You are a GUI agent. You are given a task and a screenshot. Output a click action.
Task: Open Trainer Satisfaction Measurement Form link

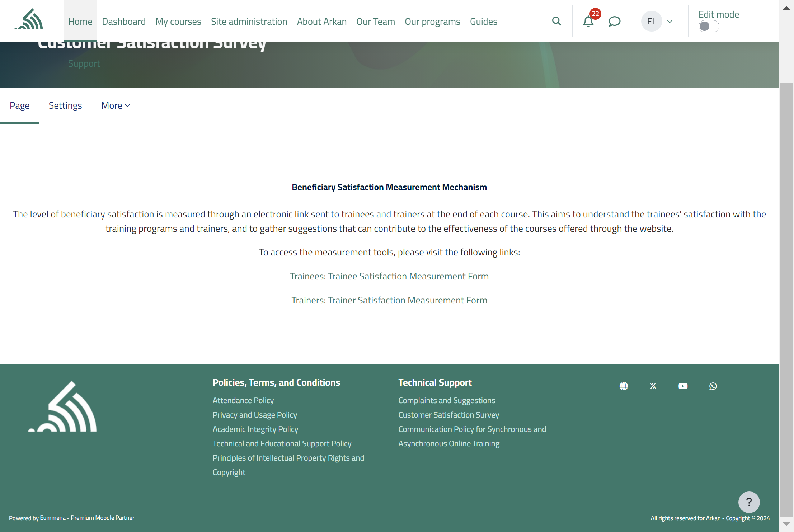pos(389,300)
